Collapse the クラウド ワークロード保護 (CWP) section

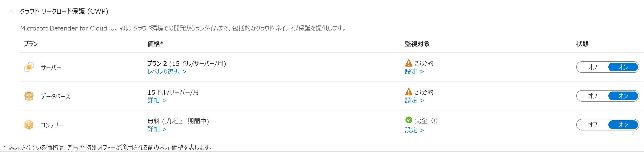11,11
